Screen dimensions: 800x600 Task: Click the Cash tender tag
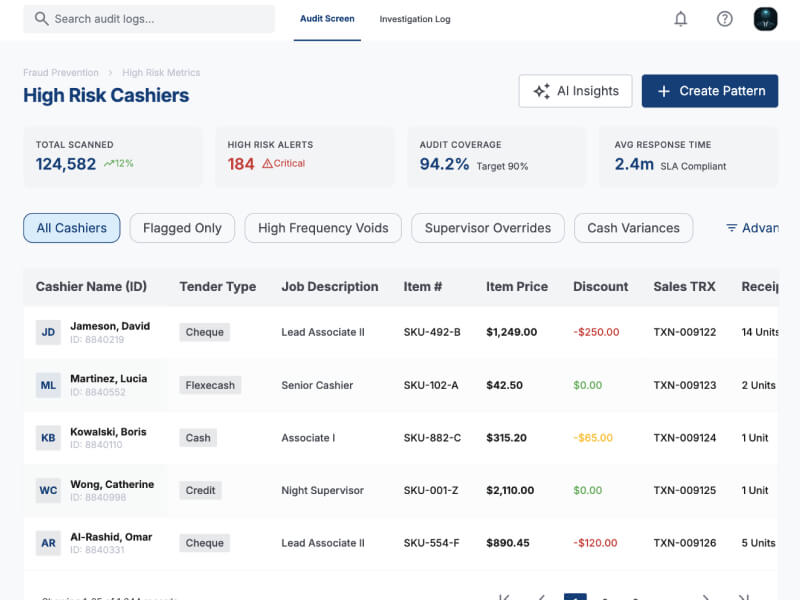pos(198,438)
